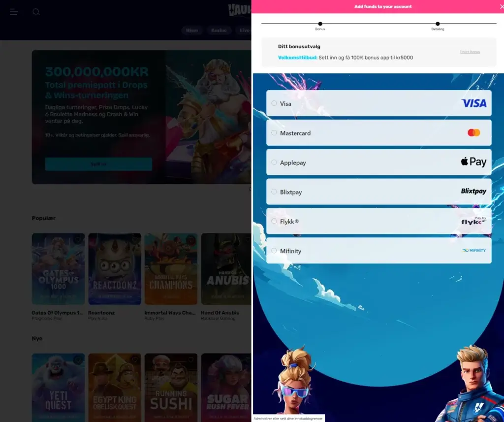
Task: Open Gates of Olympus 1000 game thumbnail
Action: [58, 269]
